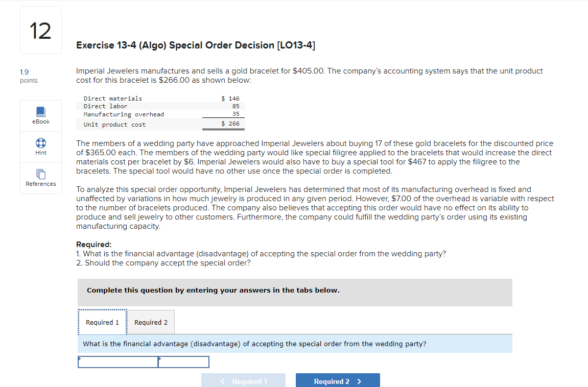
Task: Click the question number 12 box
Action: coord(40,30)
